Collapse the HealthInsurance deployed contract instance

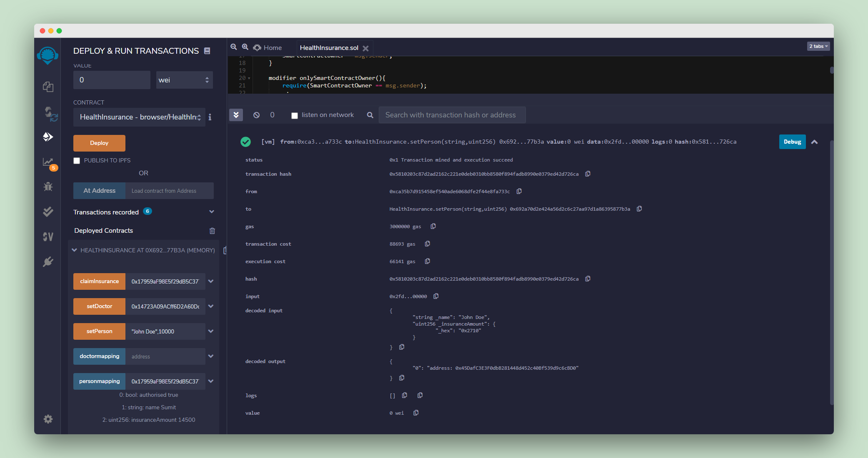click(x=75, y=250)
